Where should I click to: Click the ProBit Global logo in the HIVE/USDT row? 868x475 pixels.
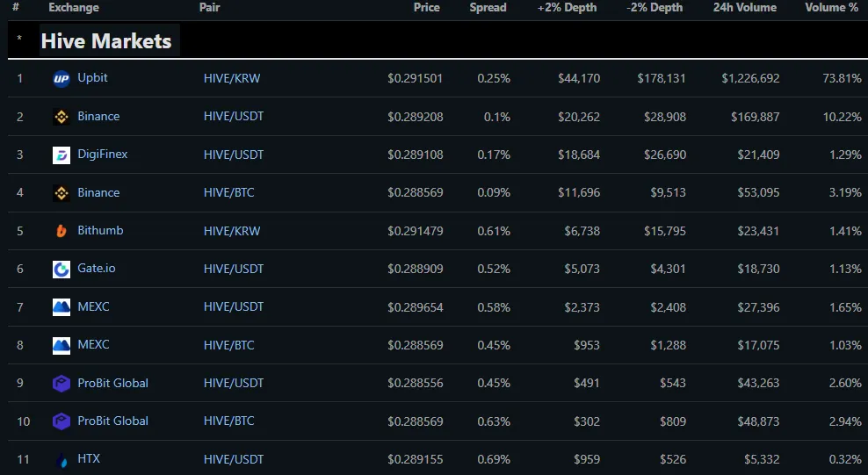pyautogui.click(x=61, y=384)
